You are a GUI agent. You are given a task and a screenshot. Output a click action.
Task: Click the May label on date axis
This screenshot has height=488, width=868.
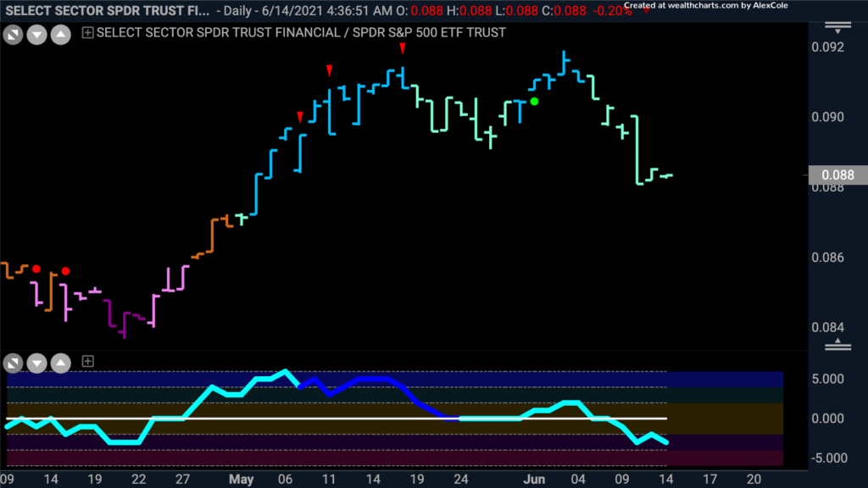pos(242,480)
